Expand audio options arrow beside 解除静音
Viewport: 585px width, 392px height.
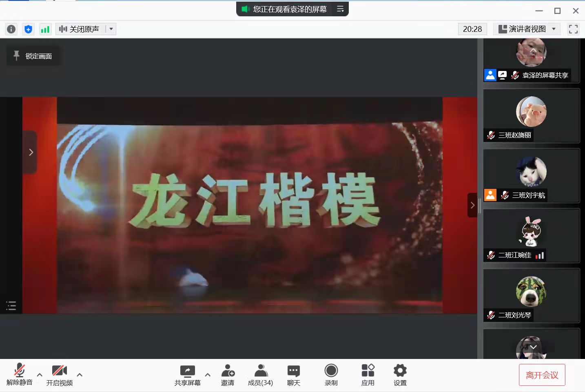coord(40,374)
